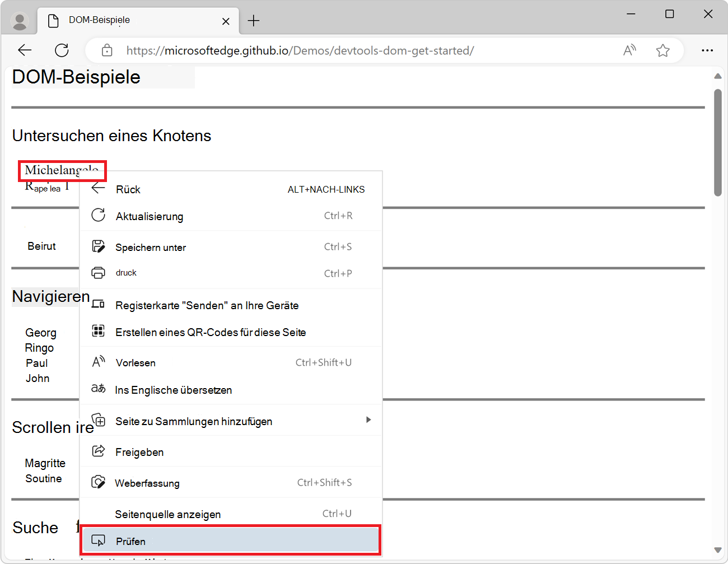Click the vertical scrollbar thumb
This screenshot has width=728, height=564.
(718, 143)
